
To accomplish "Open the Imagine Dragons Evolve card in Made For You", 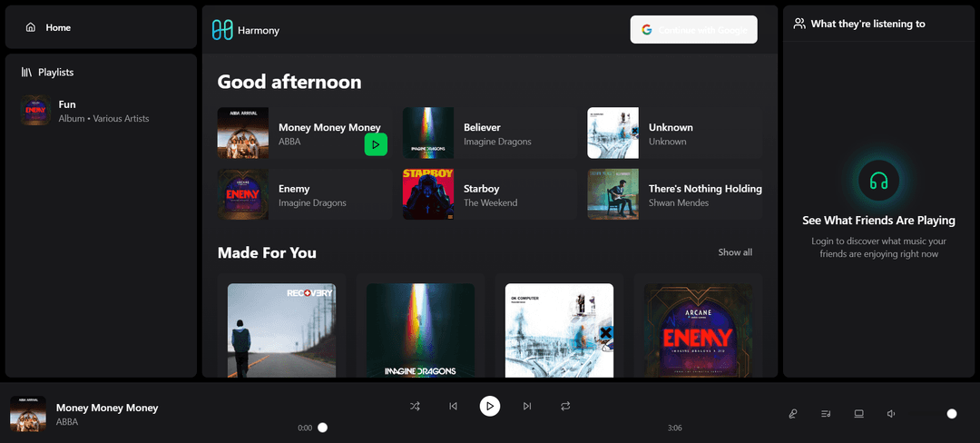I will [x=421, y=326].
